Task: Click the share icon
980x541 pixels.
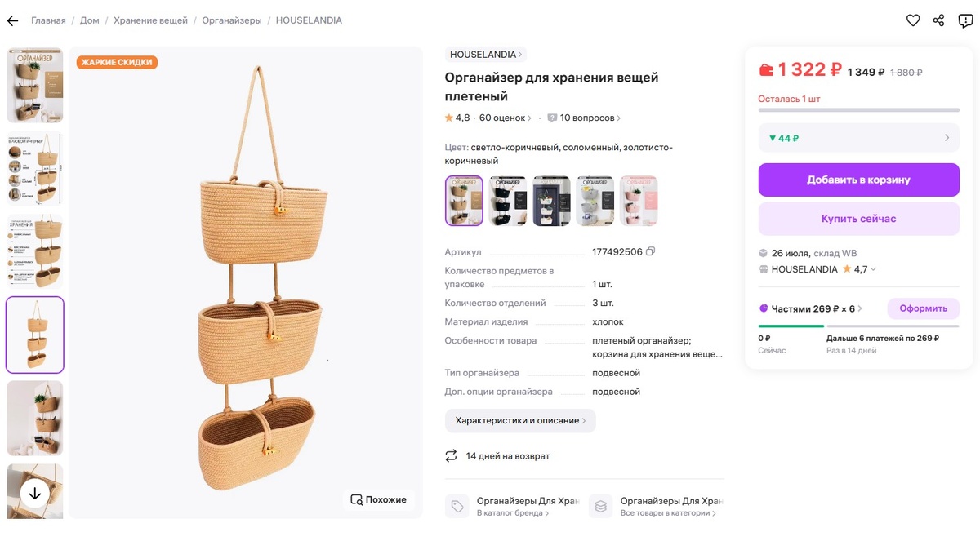Action: 939,20
